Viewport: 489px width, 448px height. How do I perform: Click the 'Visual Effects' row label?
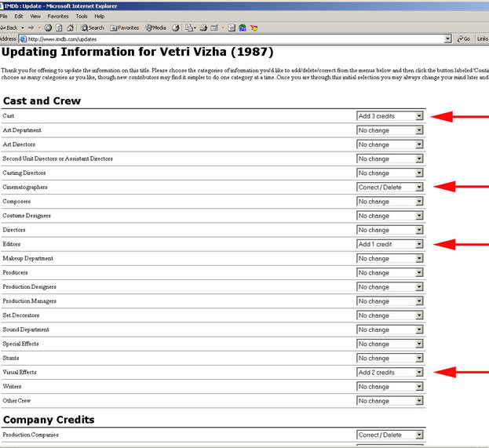pyautogui.click(x=20, y=372)
